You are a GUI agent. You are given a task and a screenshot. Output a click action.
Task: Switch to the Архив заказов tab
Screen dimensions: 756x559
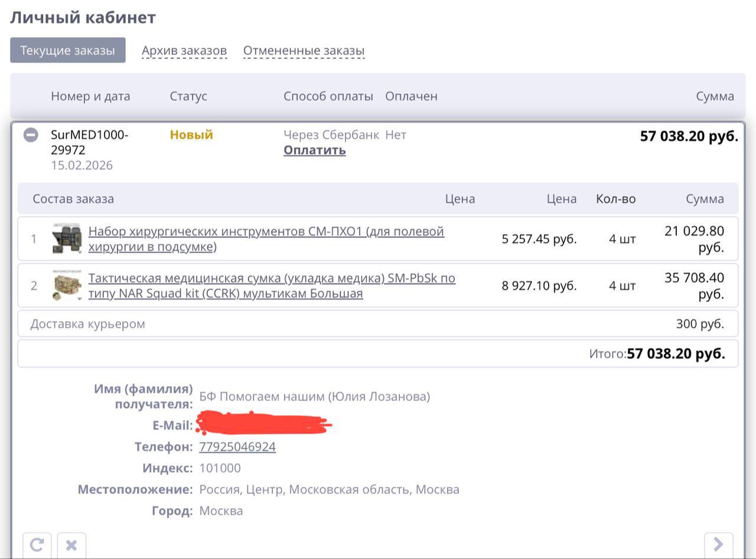click(184, 51)
